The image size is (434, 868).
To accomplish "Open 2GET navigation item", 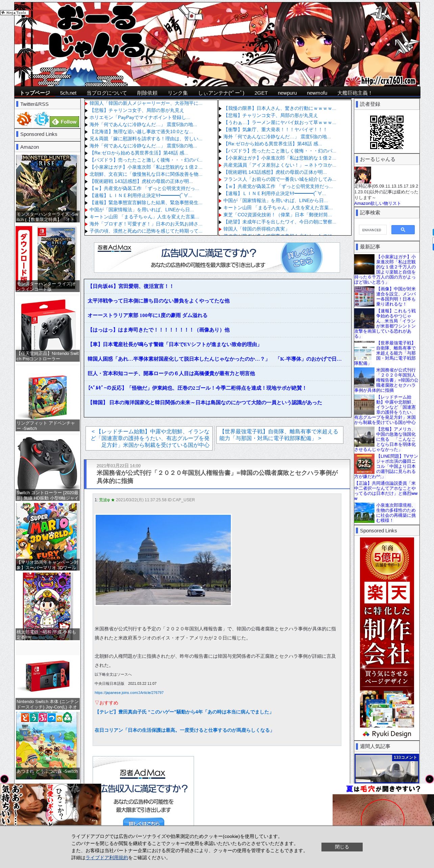I will pos(261,93).
